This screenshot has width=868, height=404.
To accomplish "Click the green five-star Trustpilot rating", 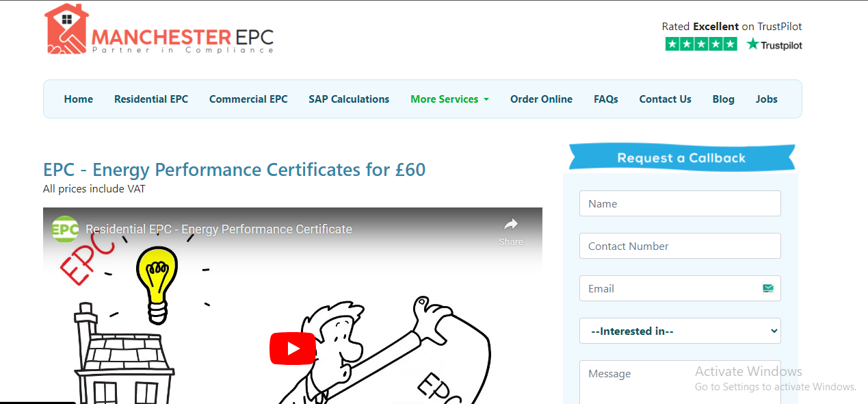I will pos(701,45).
